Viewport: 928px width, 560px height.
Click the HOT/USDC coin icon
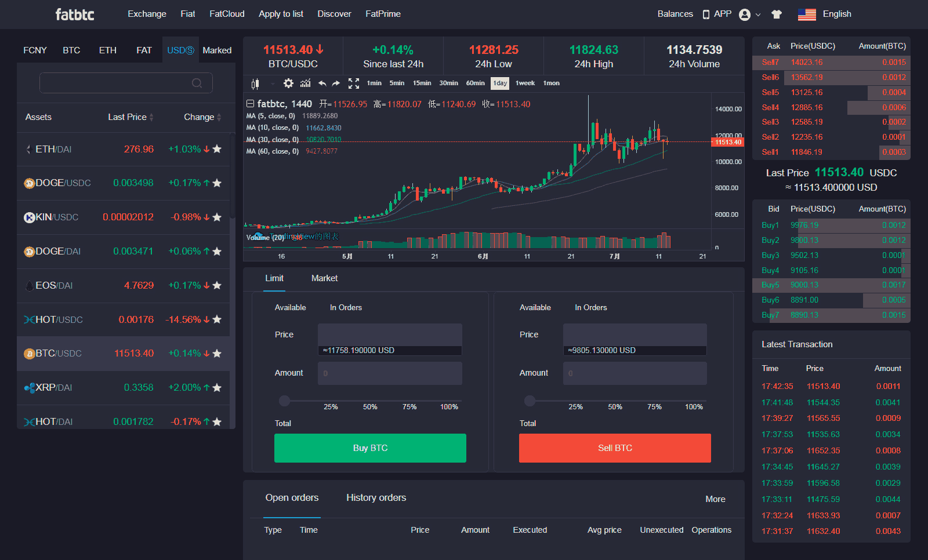[x=30, y=320]
